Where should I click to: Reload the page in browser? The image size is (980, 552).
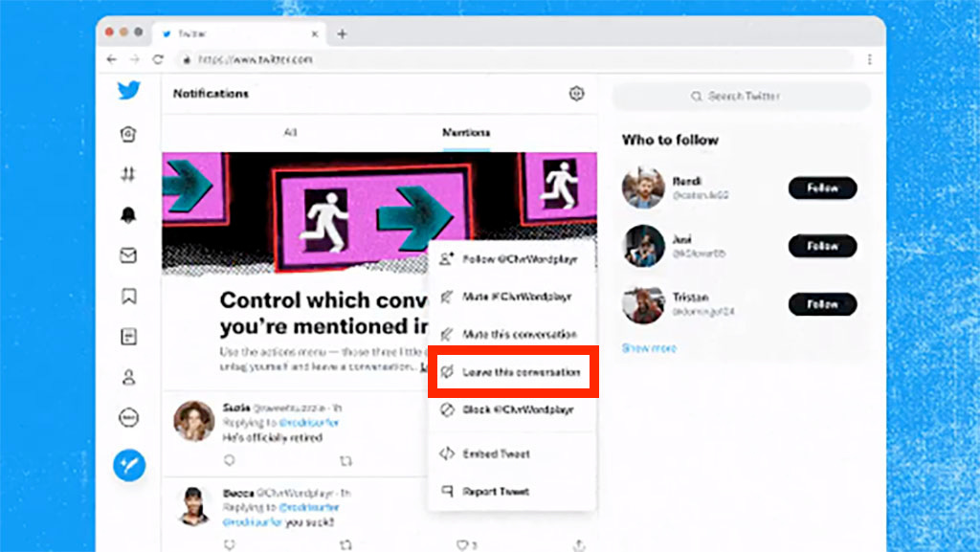point(158,59)
